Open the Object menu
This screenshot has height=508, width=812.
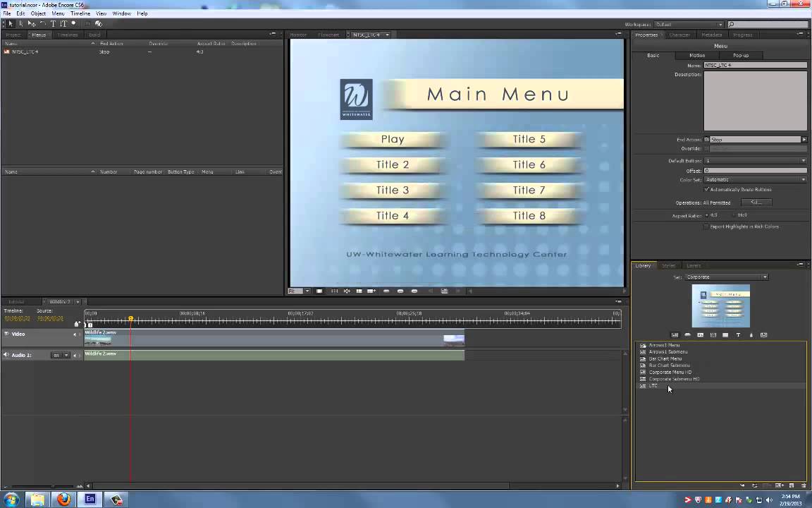click(x=38, y=13)
